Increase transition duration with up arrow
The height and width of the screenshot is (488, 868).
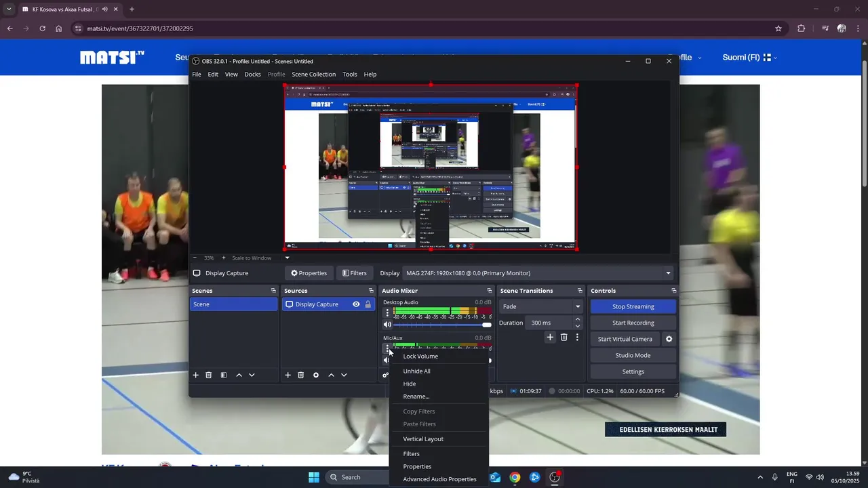pyautogui.click(x=578, y=319)
